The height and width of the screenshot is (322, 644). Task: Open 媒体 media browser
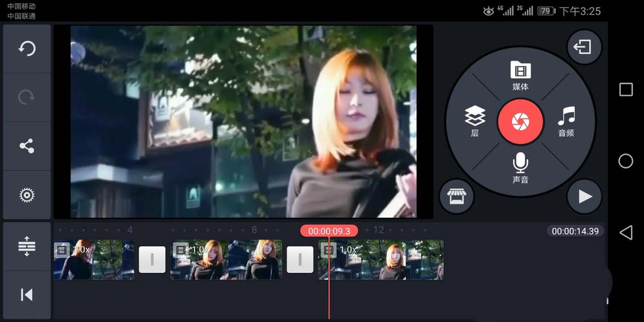(x=520, y=75)
